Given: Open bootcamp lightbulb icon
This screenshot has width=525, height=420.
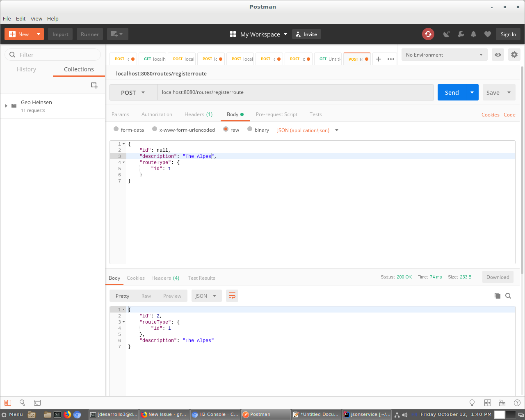Looking at the screenshot, I should pyautogui.click(x=472, y=403).
